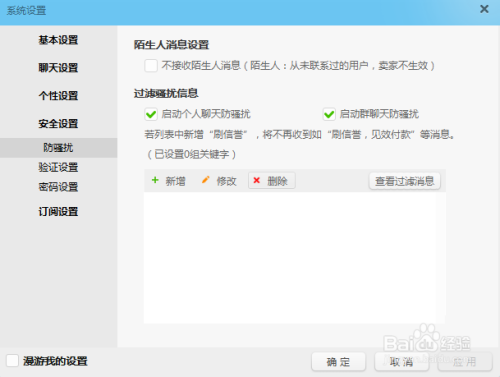This screenshot has width=500, height=377.
Task: Close the 系统设置 dialog
Action: [484, 9]
